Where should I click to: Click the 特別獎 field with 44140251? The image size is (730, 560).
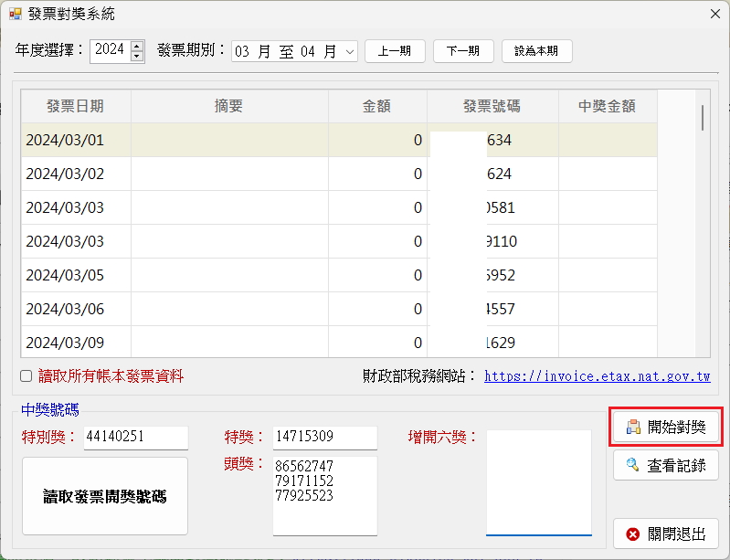pyautogui.click(x=136, y=438)
